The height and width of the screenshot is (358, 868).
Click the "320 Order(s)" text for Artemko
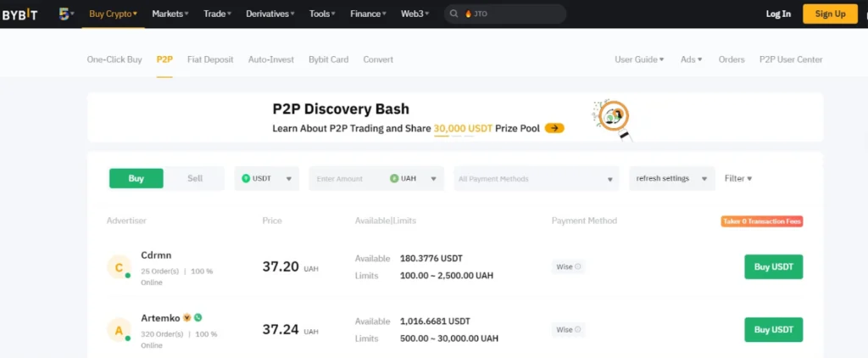pyautogui.click(x=162, y=334)
